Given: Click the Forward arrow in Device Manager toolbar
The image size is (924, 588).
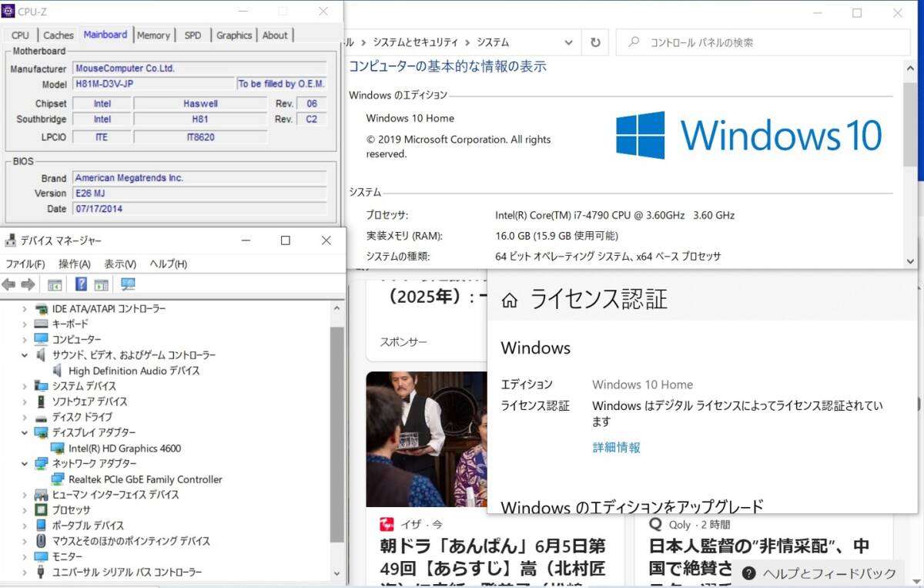Looking at the screenshot, I should [x=28, y=284].
